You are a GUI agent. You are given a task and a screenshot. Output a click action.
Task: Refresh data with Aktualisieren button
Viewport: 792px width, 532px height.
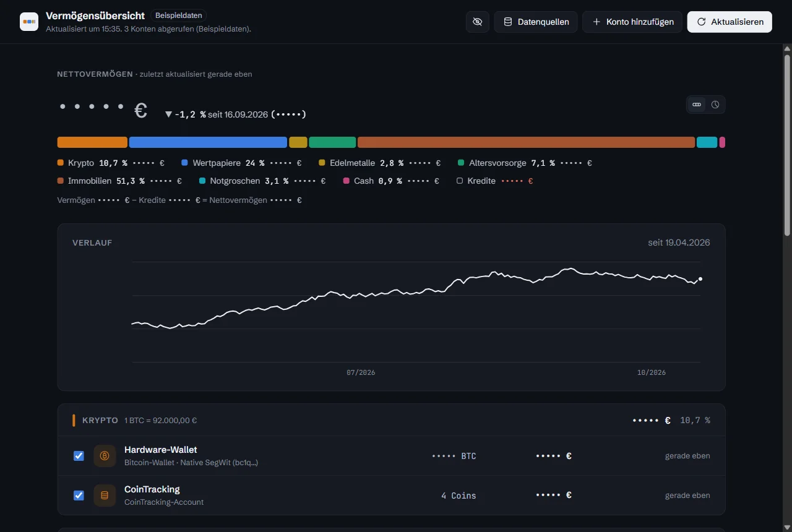point(730,22)
